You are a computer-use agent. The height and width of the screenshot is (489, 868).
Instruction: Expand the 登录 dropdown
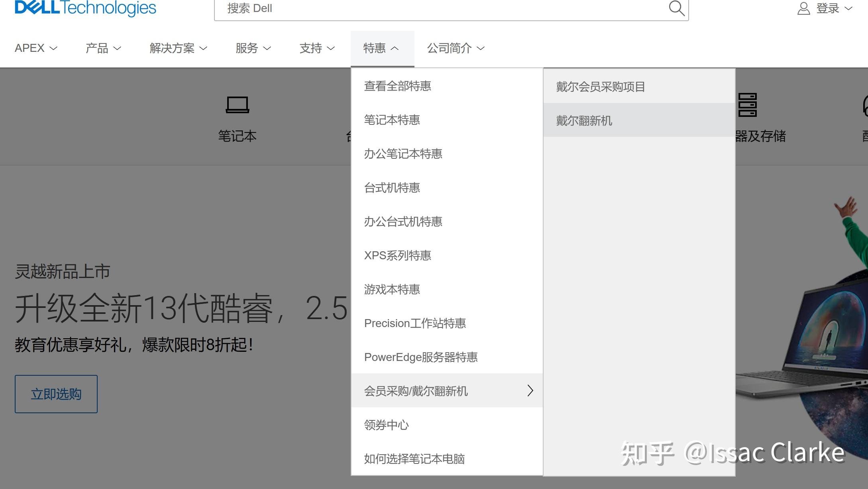tap(831, 8)
